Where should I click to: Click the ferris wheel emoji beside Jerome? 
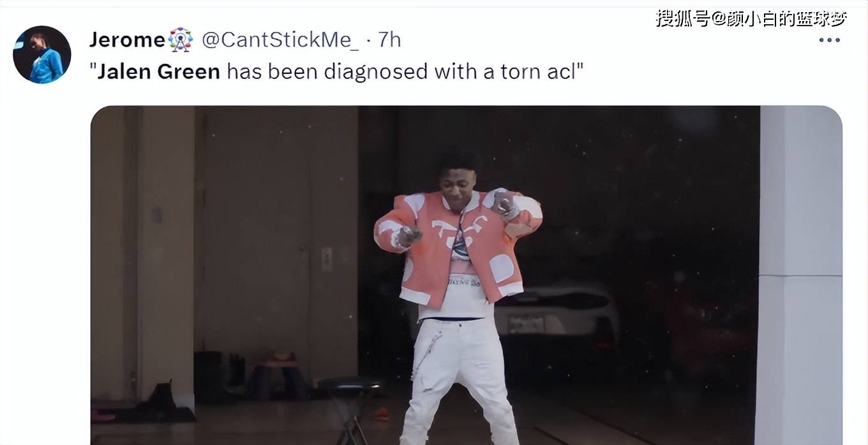181,40
